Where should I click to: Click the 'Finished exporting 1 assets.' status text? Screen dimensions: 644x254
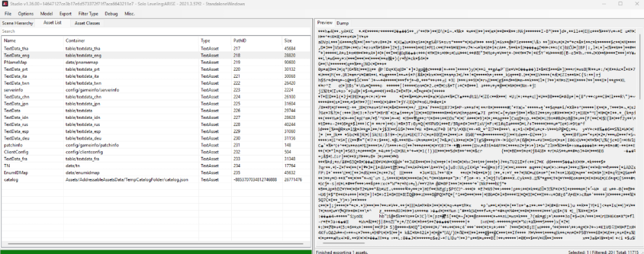(x=342, y=251)
